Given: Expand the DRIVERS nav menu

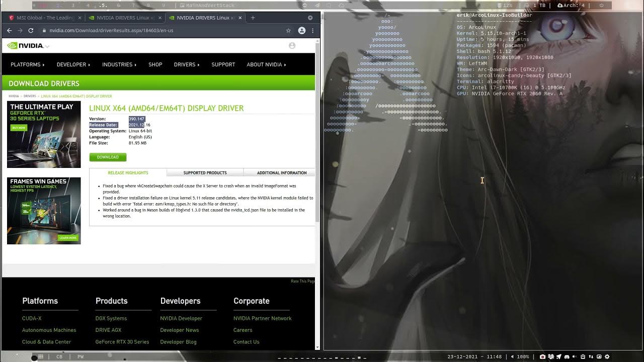Looking at the screenshot, I should coord(187,64).
